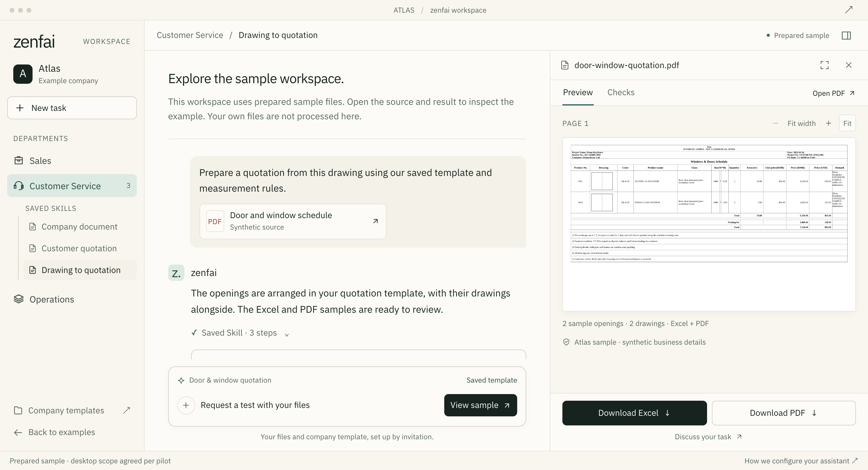This screenshot has height=470, width=868.
Task: Open the Sales department
Action: coord(72,161)
